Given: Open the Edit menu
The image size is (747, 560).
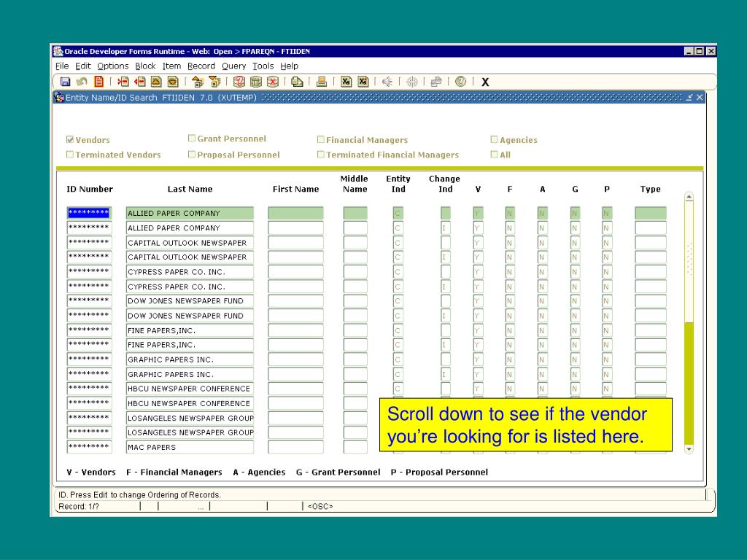Looking at the screenshot, I should (x=83, y=66).
